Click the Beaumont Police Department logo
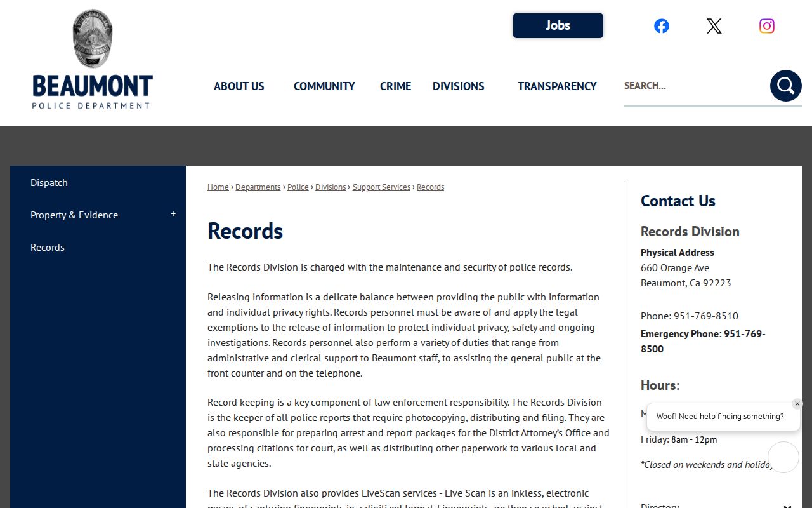812x508 pixels. coord(93,59)
